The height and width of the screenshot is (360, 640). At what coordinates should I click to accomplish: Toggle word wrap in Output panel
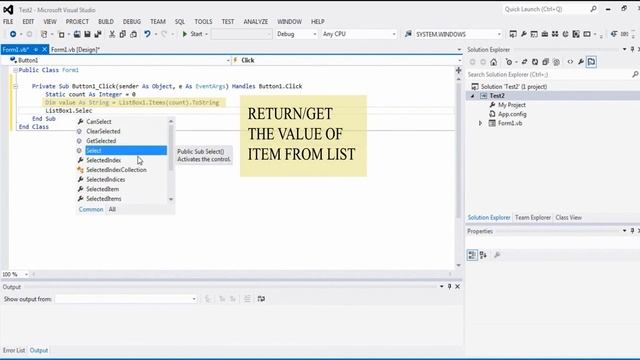click(261, 299)
